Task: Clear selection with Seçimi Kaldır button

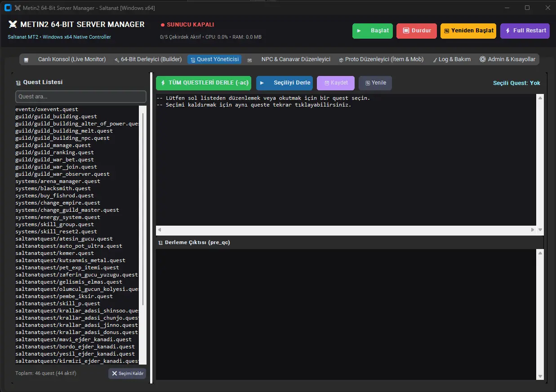Action: [127, 374]
